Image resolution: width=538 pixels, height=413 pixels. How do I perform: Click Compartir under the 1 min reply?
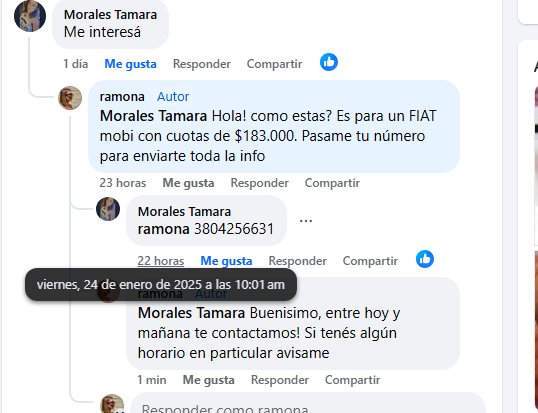tap(352, 380)
